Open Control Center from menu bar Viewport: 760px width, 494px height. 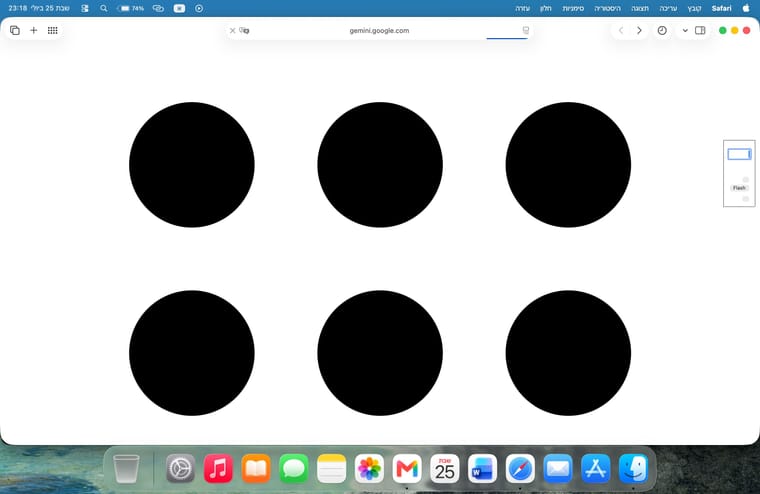(85, 8)
